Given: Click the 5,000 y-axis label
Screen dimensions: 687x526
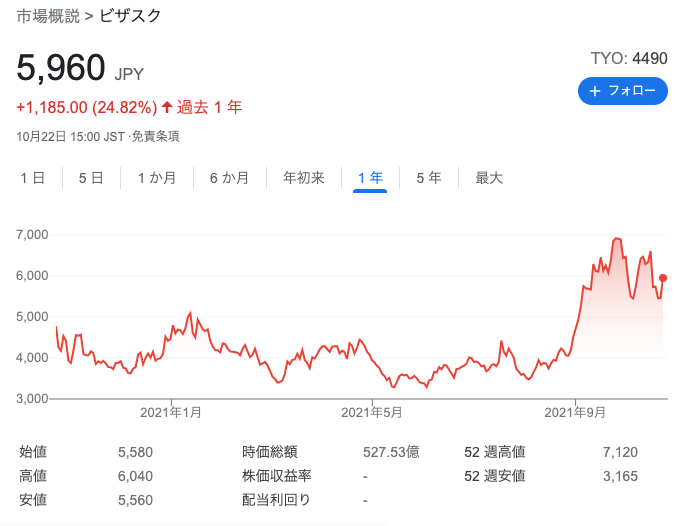Looking at the screenshot, I should (32, 317).
